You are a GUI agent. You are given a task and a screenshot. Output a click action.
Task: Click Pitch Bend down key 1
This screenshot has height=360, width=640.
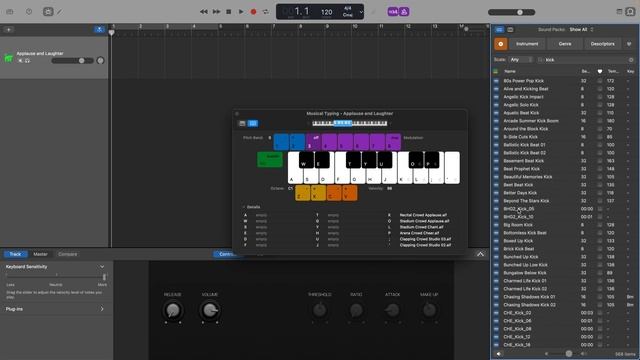tap(281, 142)
